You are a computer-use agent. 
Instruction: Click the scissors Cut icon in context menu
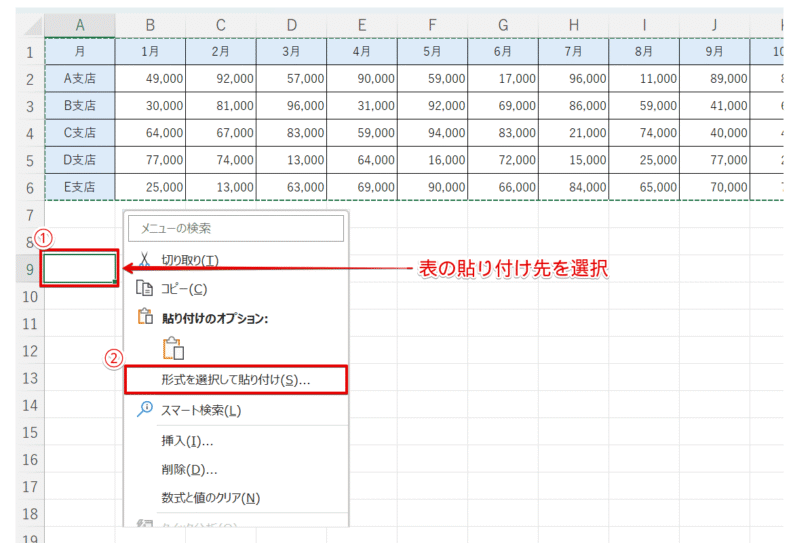tap(144, 259)
